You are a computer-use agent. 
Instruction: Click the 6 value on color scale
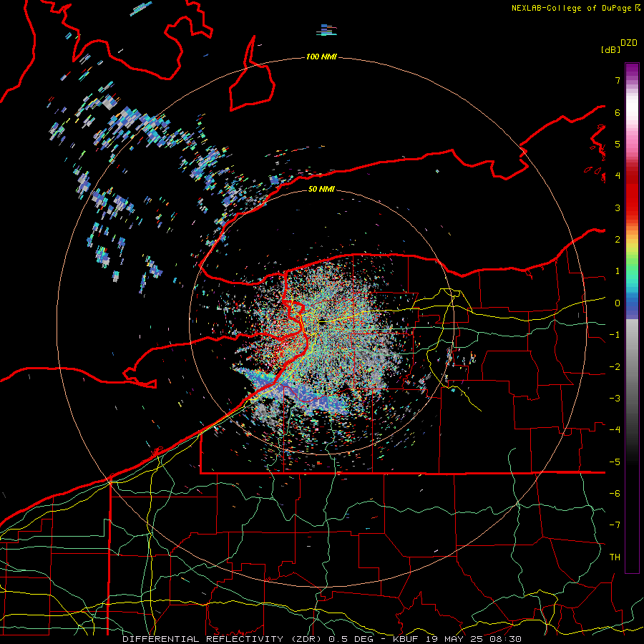point(618,112)
